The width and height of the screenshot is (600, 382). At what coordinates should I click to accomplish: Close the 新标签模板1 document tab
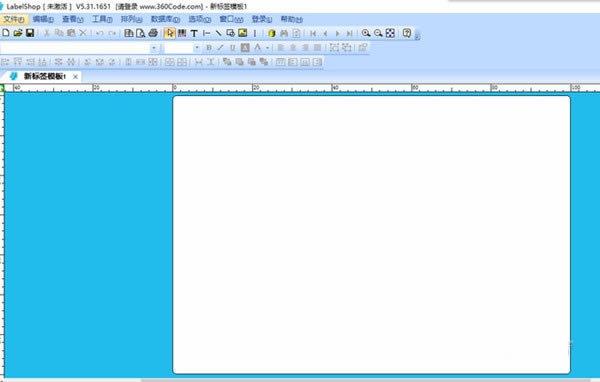(x=75, y=77)
